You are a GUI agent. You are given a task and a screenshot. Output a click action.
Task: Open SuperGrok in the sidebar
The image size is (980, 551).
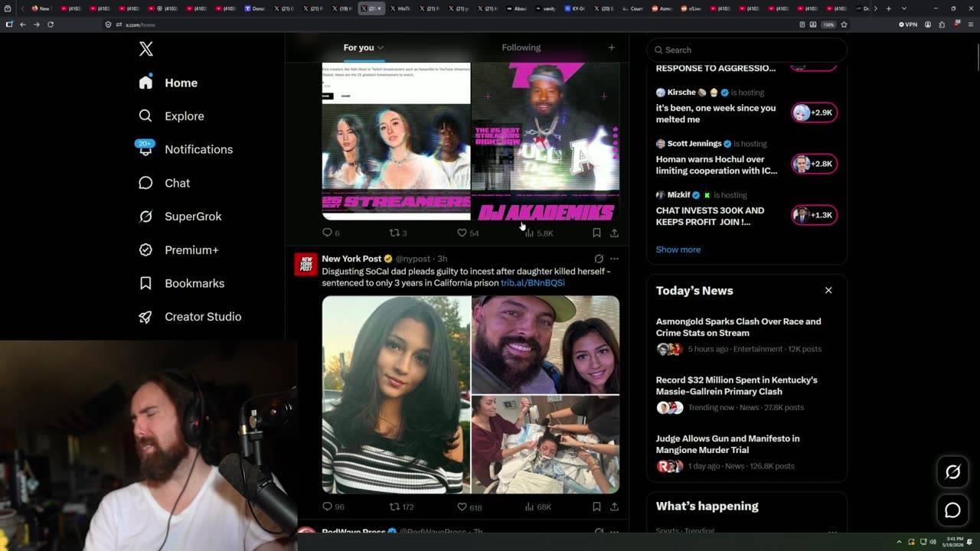(x=180, y=217)
